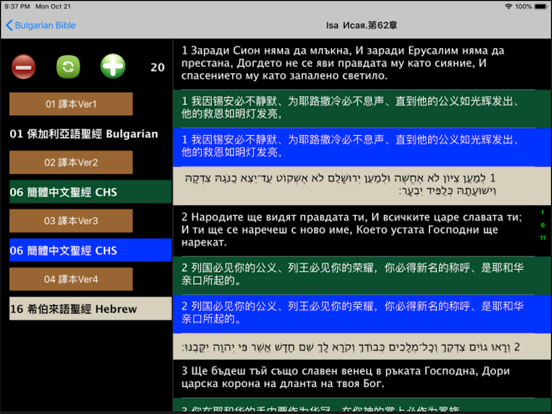Jump to verse 1 in index

coord(542,212)
